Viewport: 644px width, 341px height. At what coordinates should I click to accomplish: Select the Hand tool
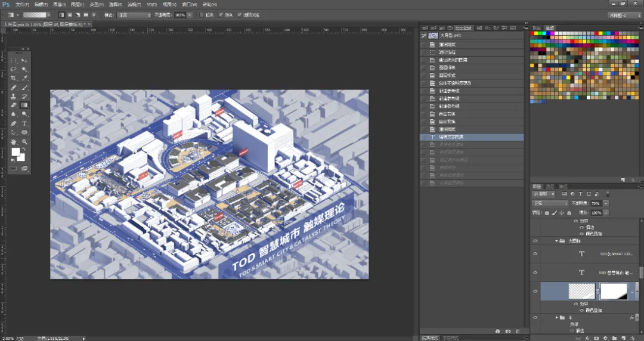[14, 142]
